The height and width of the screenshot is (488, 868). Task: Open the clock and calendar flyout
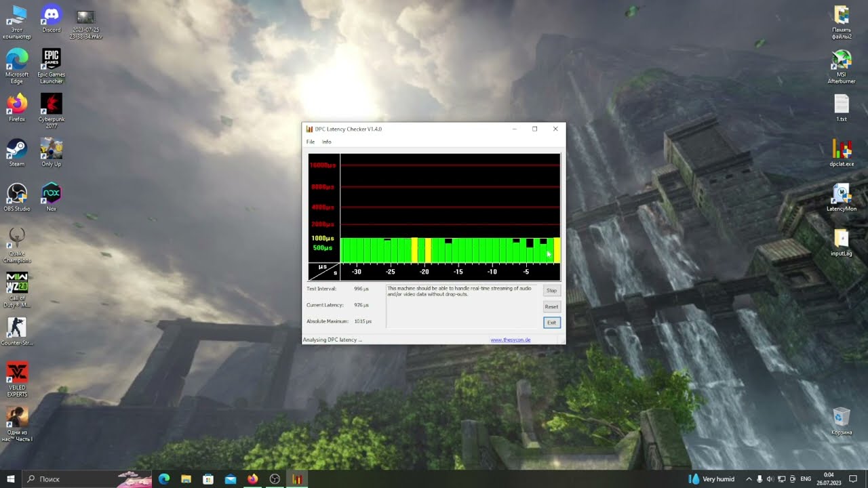[829, 479]
